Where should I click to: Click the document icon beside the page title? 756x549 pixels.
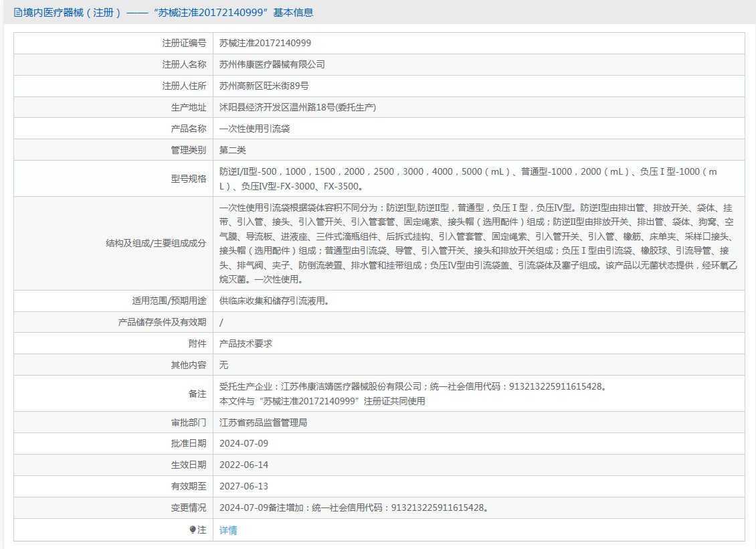pyautogui.click(x=18, y=13)
